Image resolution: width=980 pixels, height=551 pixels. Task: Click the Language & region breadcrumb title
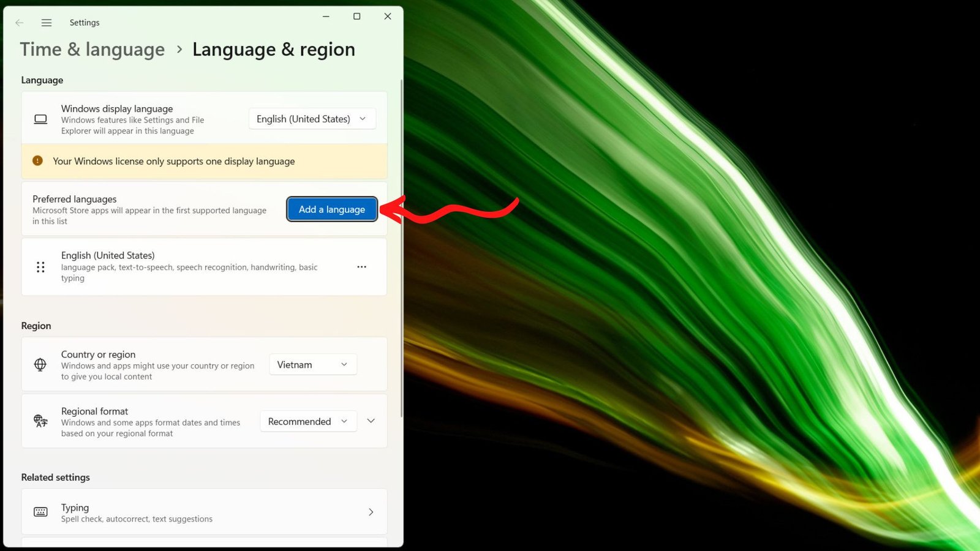[273, 50]
